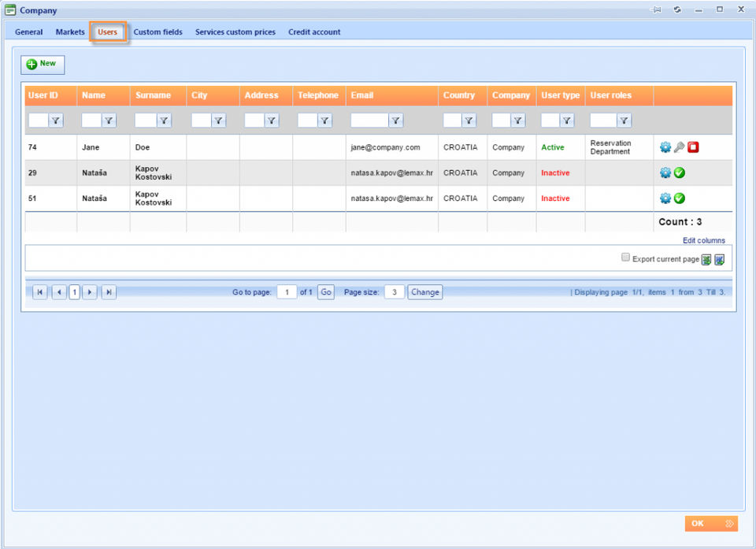Click the Change page size button
This screenshot has height=549, width=756.
point(424,292)
